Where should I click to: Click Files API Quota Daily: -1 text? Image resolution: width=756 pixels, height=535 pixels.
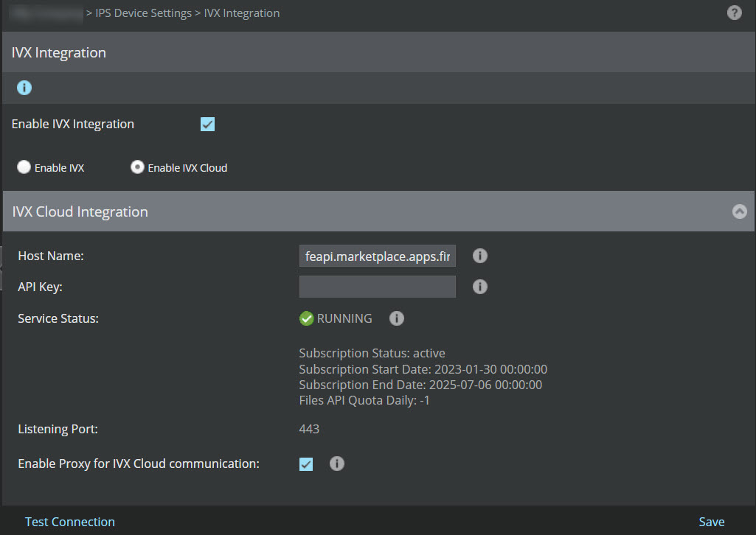pos(364,400)
